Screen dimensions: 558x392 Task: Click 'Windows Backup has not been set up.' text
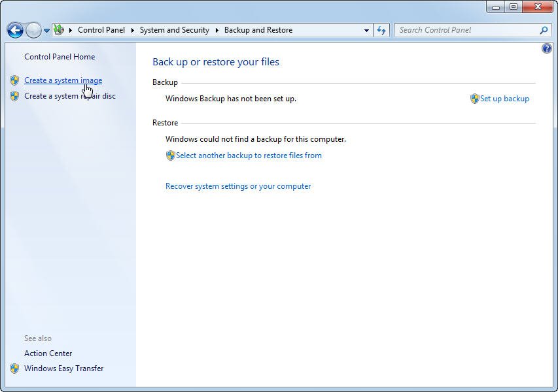coord(231,99)
